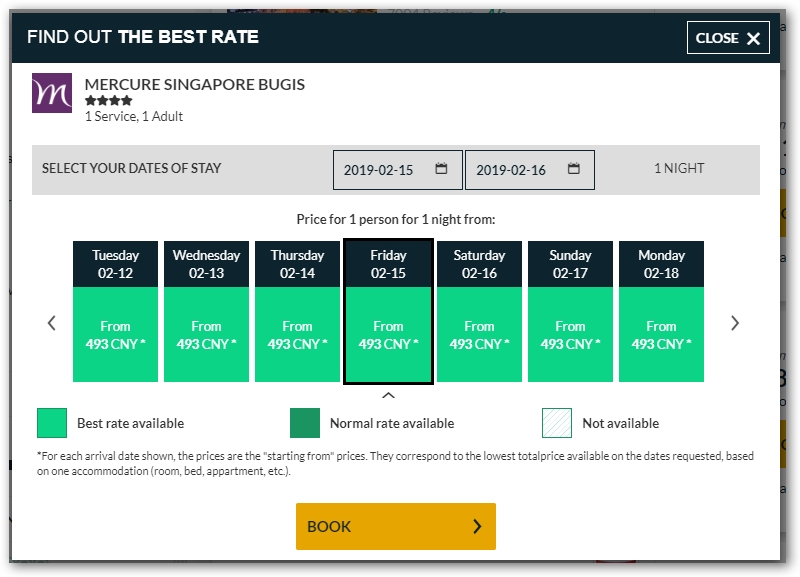Click the four-star hotel rating
The image size is (800, 577).
109,101
